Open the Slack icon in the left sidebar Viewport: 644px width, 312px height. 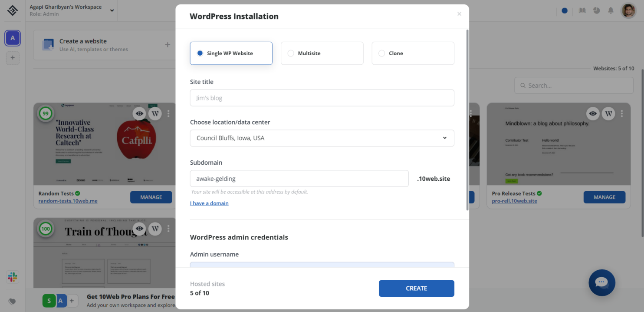click(x=12, y=277)
